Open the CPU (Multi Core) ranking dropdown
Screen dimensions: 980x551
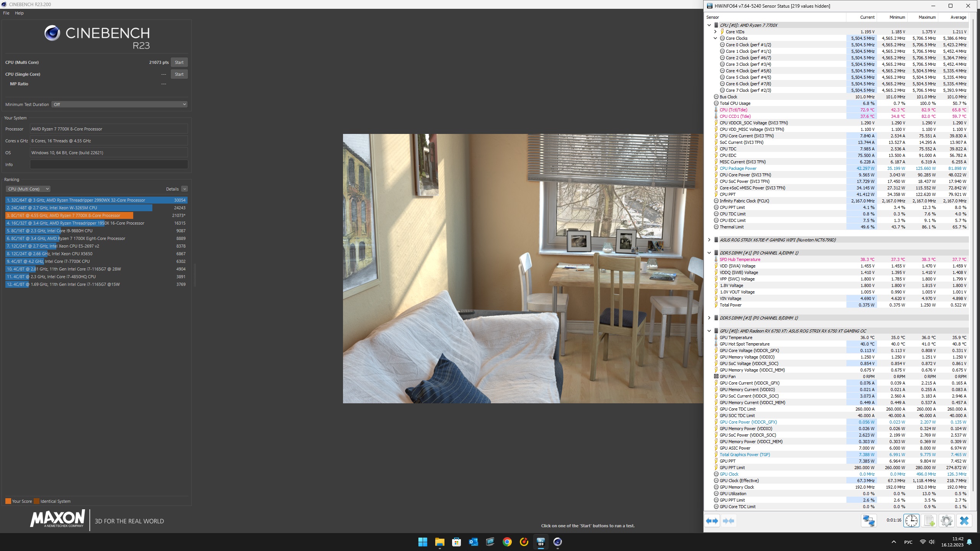click(x=28, y=189)
